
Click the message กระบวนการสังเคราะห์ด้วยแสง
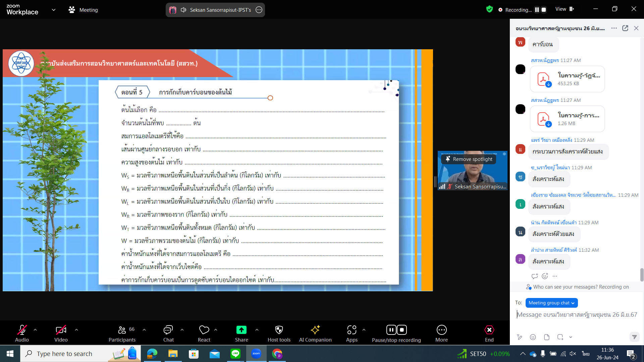(x=568, y=152)
